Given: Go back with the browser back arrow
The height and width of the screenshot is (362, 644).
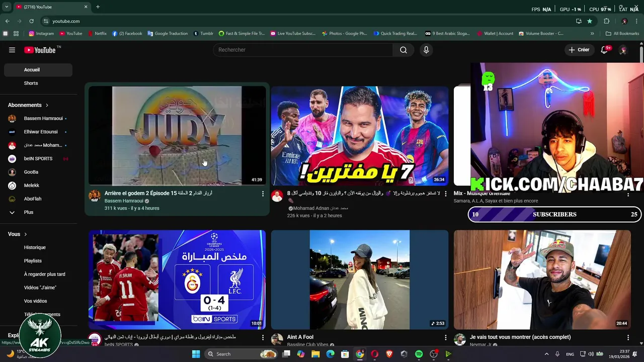Looking at the screenshot, I should click(7, 21).
